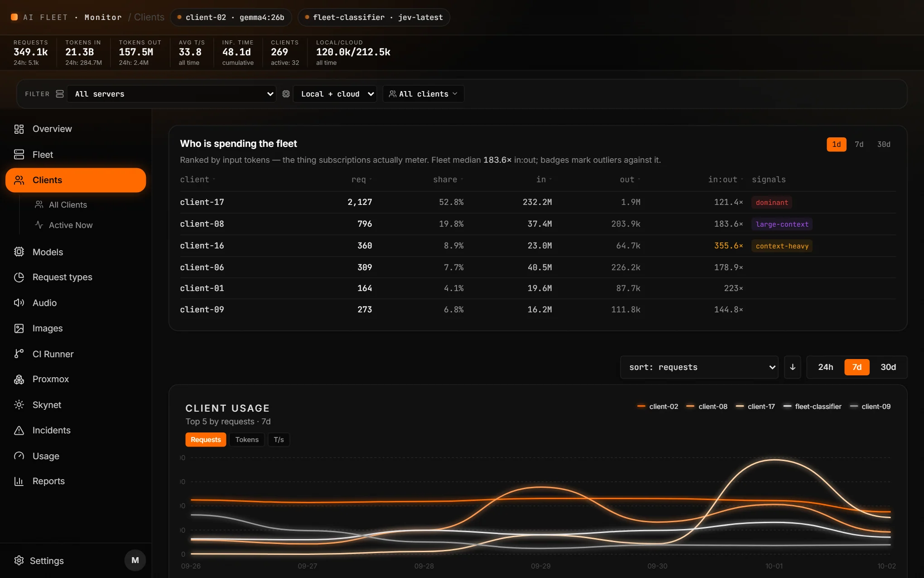
Task: Click the Audio speaker icon
Action: pyautogui.click(x=19, y=303)
